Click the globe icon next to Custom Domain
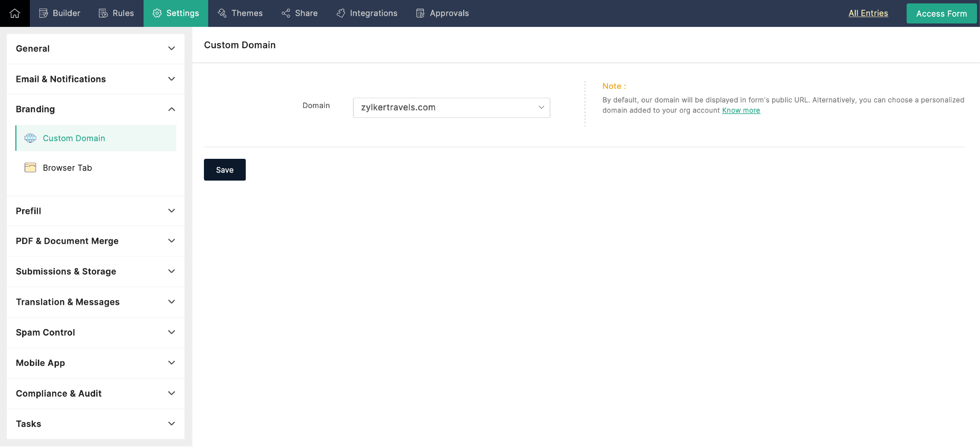Image resolution: width=980 pixels, height=447 pixels. click(30, 138)
